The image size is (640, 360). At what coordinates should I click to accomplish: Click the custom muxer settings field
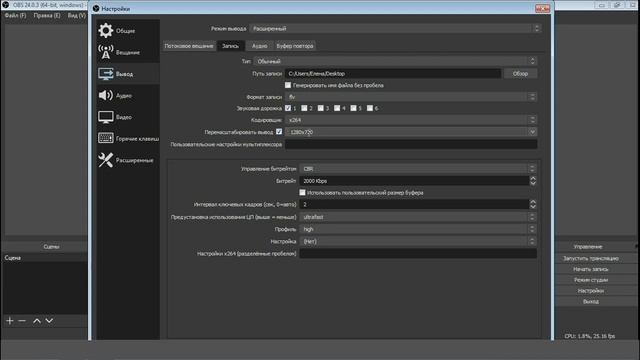(411, 144)
